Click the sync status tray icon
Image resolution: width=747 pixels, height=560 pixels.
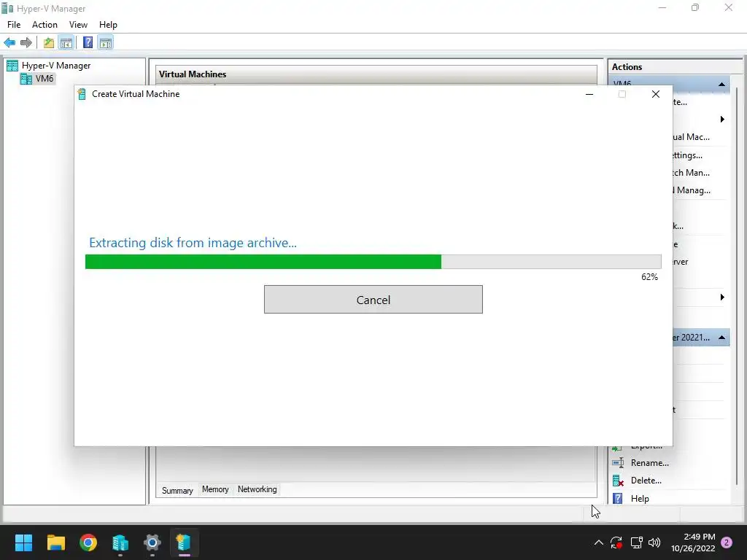(x=616, y=542)
